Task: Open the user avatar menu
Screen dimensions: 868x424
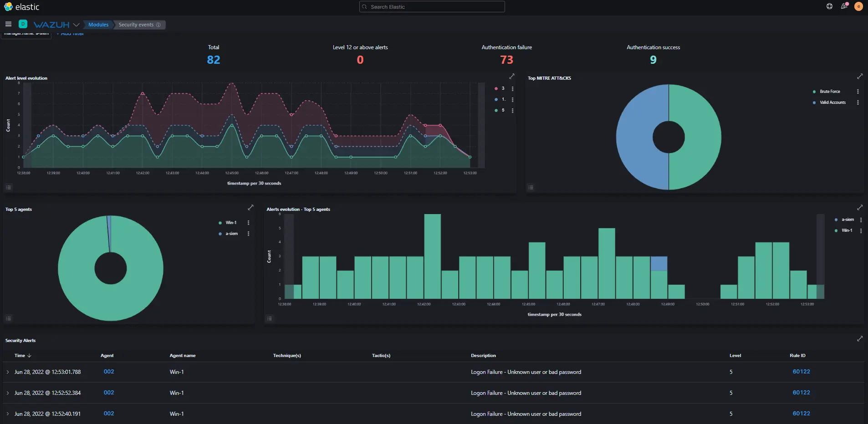Action: coord(858,6)
